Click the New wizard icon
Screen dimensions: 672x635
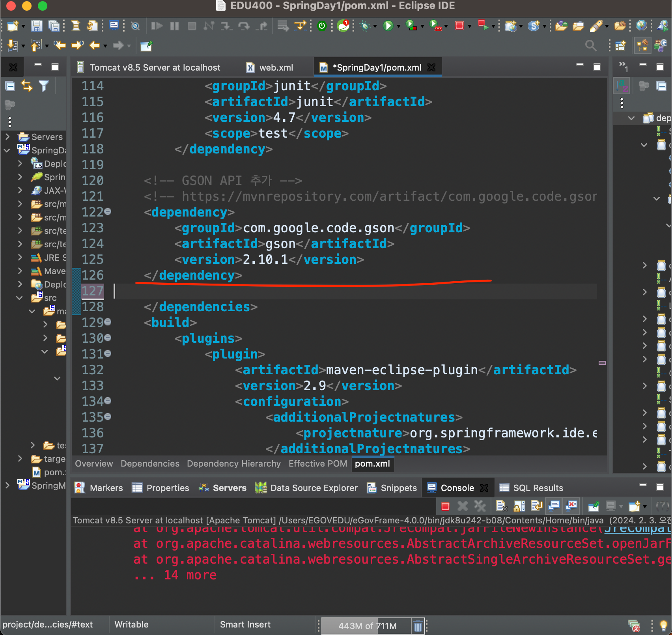tap(13, 26)
